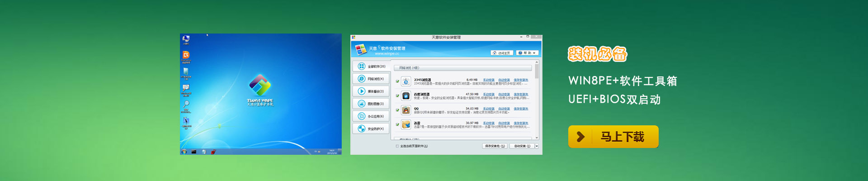Click the 54.03 MB size value
Viewport: 868px width, 181px height.
472,109
